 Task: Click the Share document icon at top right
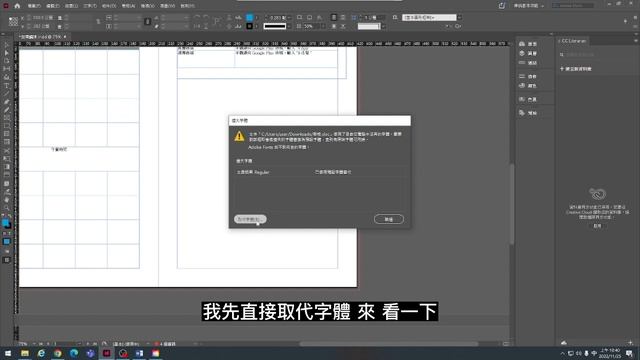coord(502,6)
